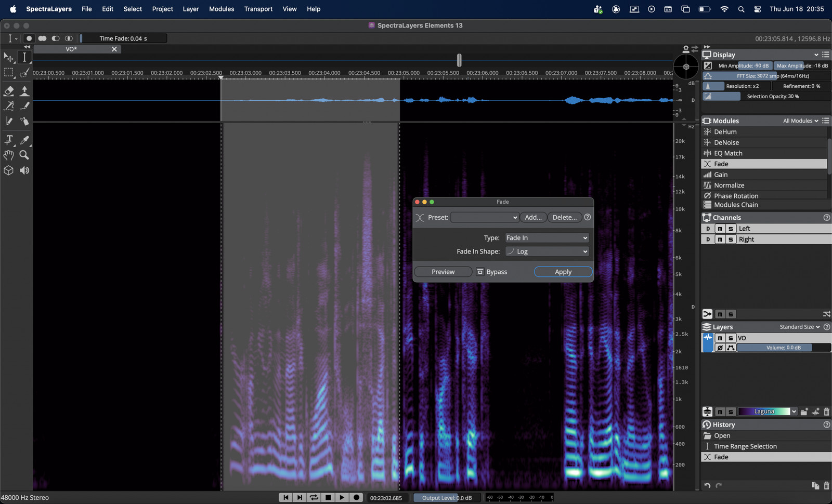Choose the Brush Selection tool
The height and width of the screenshot is (504, 832).
click(x=24, y=73)
